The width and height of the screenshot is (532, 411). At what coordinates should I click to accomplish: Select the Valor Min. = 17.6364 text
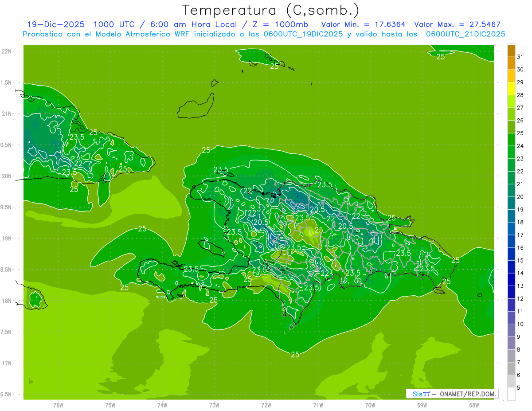[x=363, y=24]
